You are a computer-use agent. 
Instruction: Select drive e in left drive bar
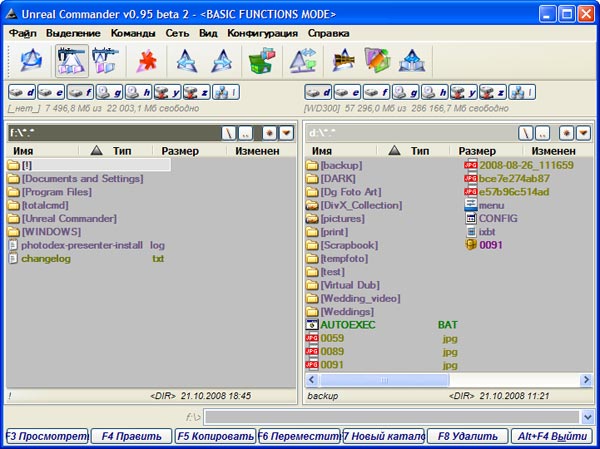(x=51, y=92)
